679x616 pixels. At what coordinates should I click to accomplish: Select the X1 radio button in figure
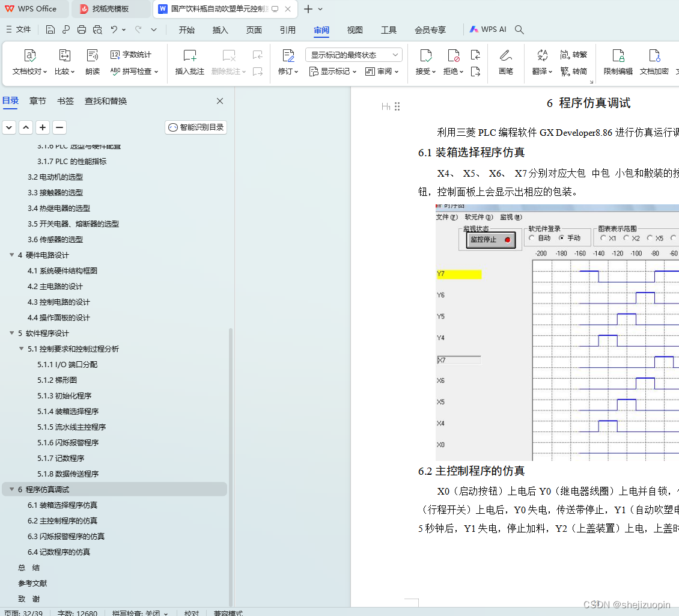(603, 238)
